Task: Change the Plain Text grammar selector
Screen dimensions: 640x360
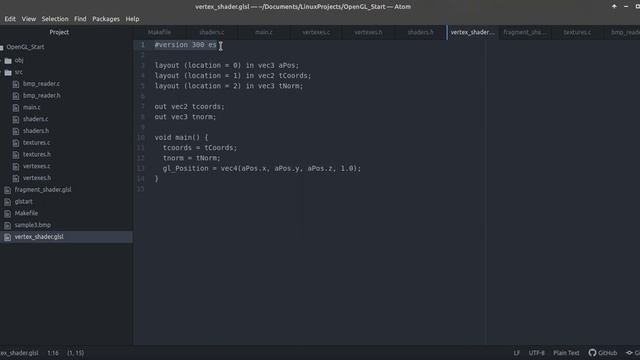Action: tap(566, 353)
